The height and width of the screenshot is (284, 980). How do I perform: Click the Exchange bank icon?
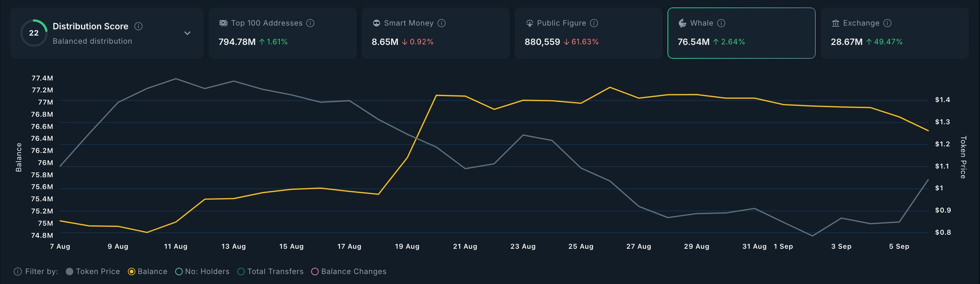(835, 23)
